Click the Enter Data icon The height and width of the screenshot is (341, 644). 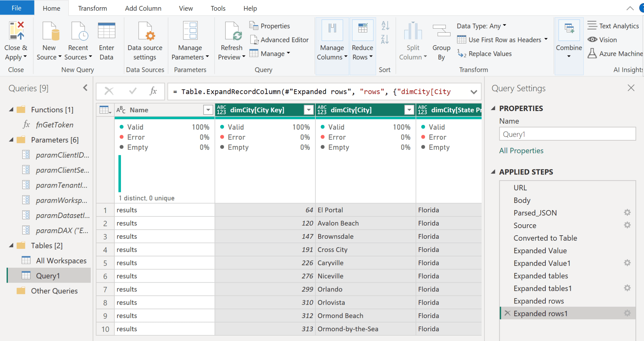(106, 31)
